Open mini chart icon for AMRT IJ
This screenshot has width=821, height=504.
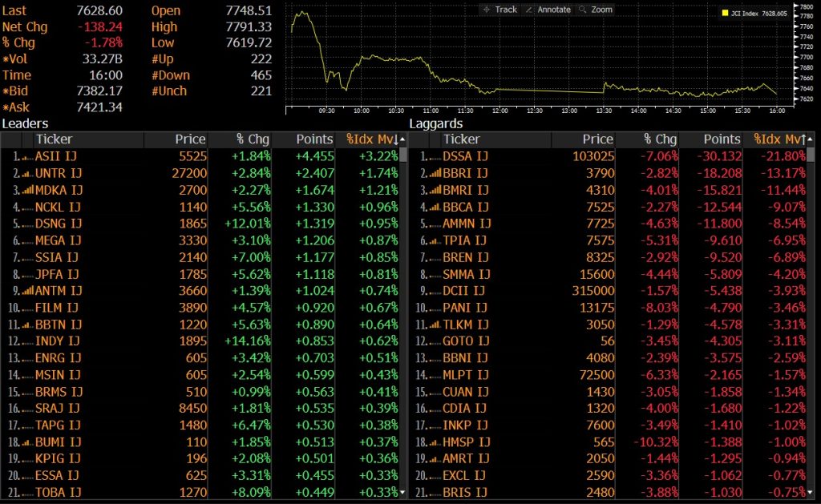click(435, 459)
